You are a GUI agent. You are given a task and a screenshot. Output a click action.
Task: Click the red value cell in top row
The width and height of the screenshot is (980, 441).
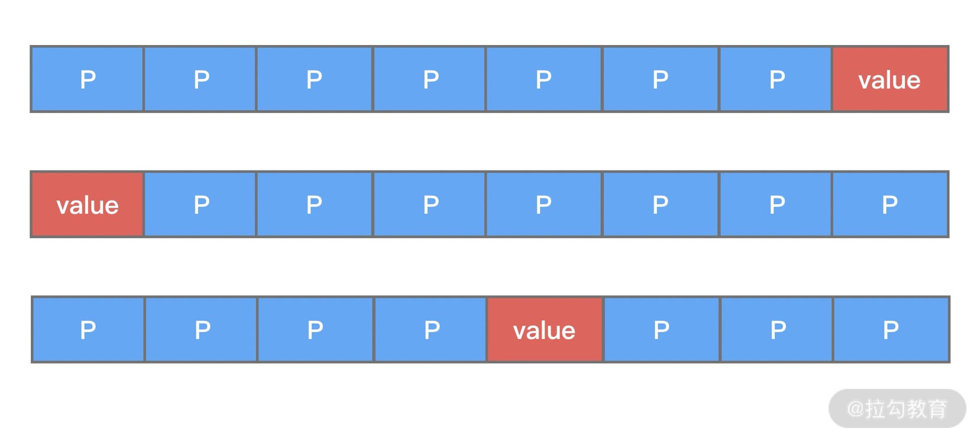click(x=890, y=79)
